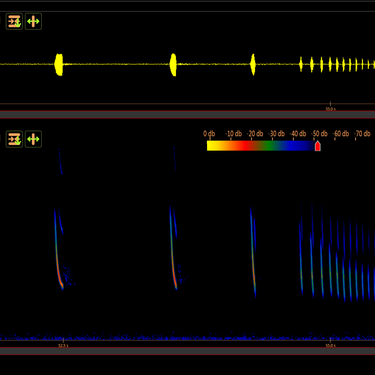Click the second bat call in the spectrogram
This screenshot has height=375, width=375.
(x=173, y=248)
